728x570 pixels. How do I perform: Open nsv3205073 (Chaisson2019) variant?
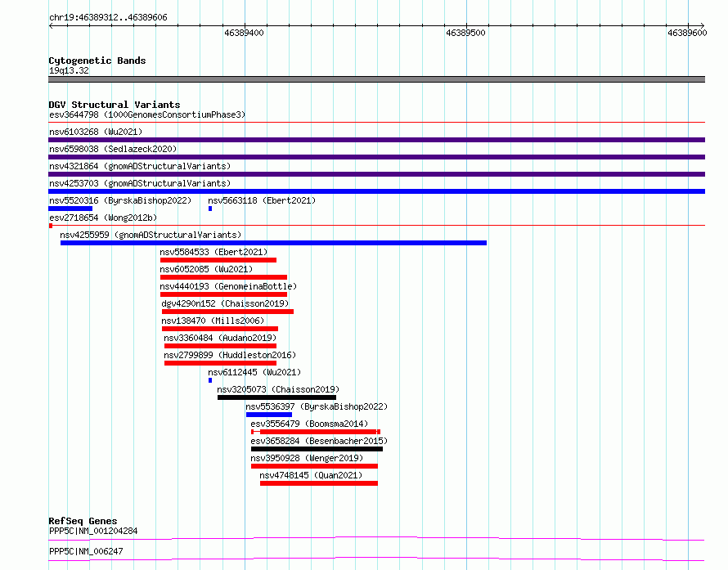coord(278,389)
